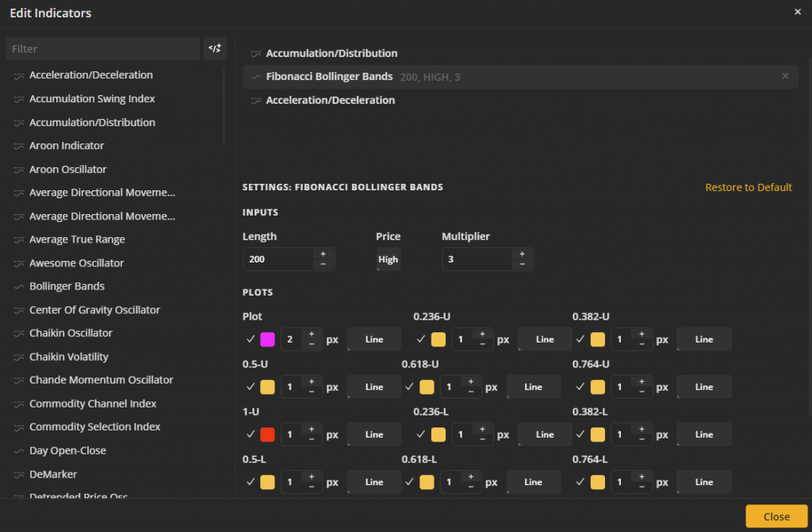The height and width of the screenshot is (532, 812).
Task: Click the Close button
Action: tap(776, 515)
